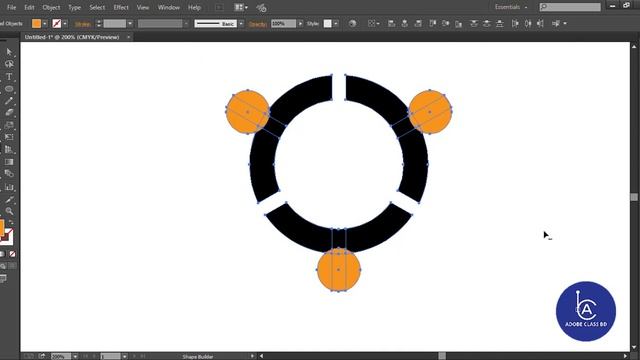640x360 pixels.
Task: Select the Eraser tool
Action: 9,113
